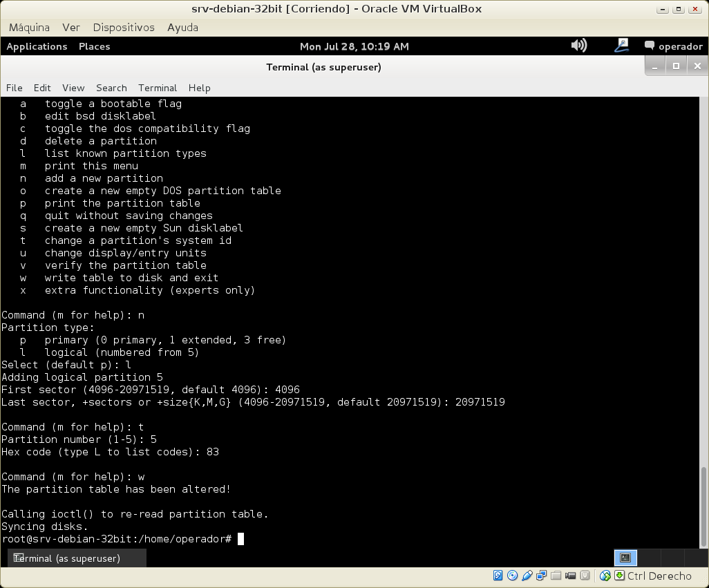Open the operador user menu
This screenshot has height=588, width=709.
[673, 46]
